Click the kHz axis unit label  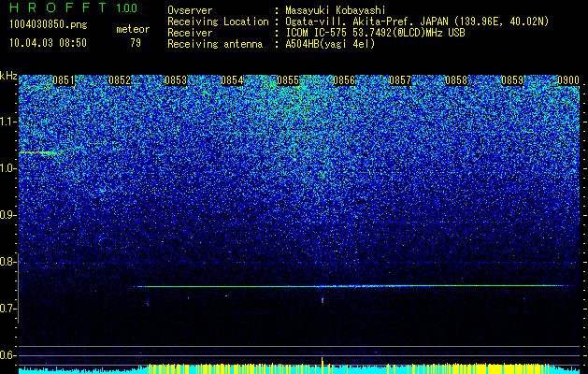(8, 76)
